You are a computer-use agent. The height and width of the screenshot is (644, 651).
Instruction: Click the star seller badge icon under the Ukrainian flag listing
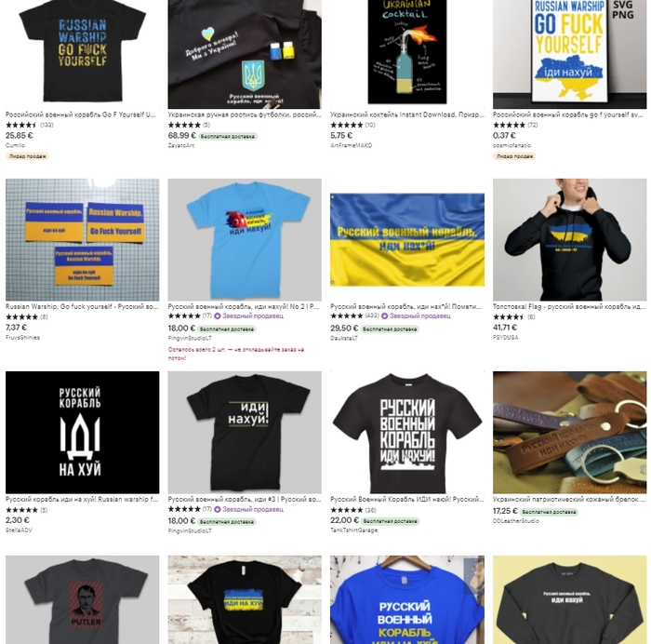(384, 316)
